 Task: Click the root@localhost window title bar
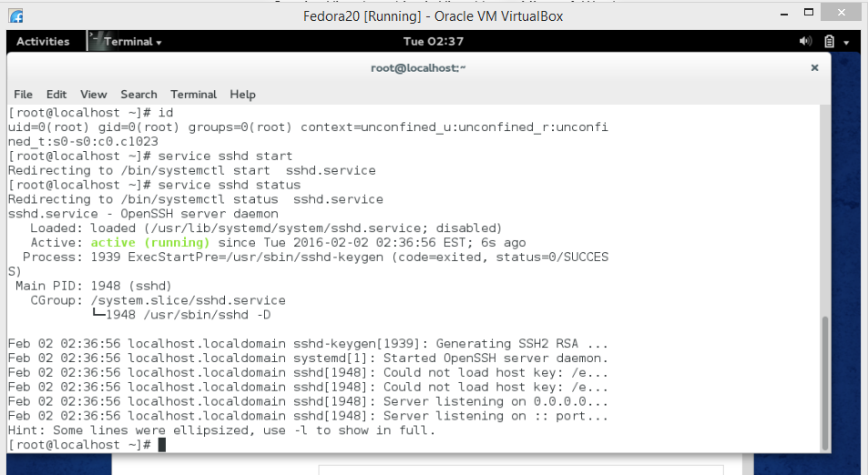click(418, 68)
